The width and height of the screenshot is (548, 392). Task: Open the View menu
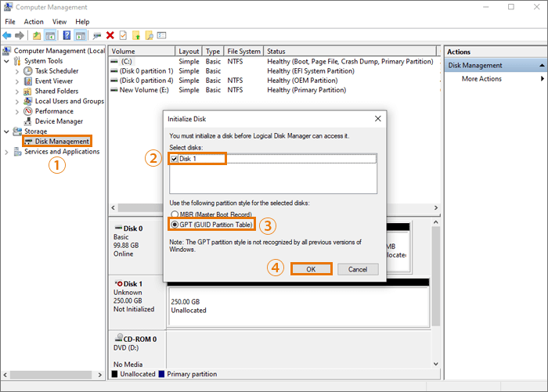[x=59, y=22]
